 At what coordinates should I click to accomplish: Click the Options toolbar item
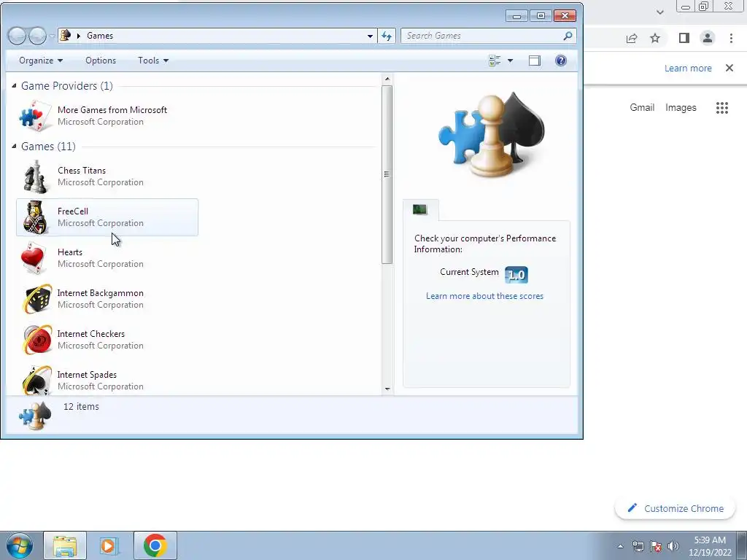pos(101,61)
